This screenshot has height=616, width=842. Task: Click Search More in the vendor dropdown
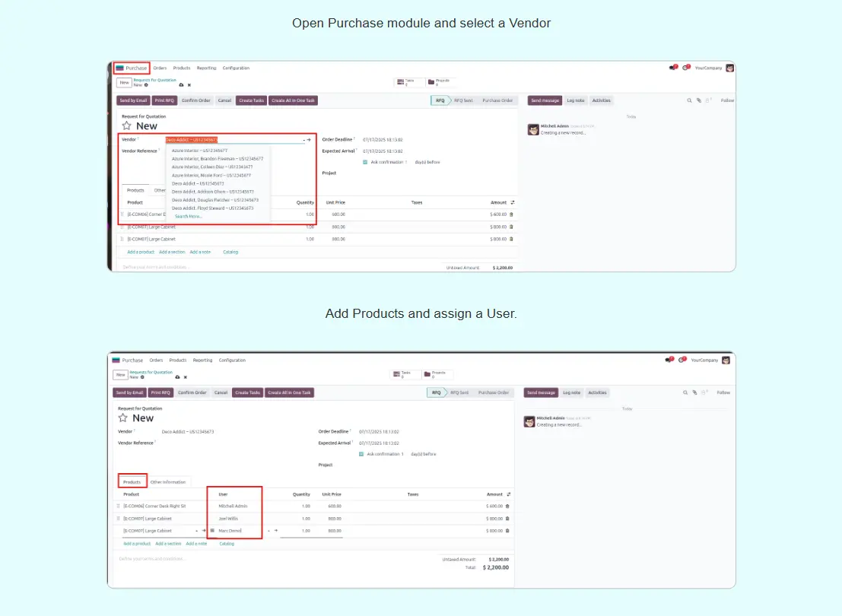[x=189, y=216]
